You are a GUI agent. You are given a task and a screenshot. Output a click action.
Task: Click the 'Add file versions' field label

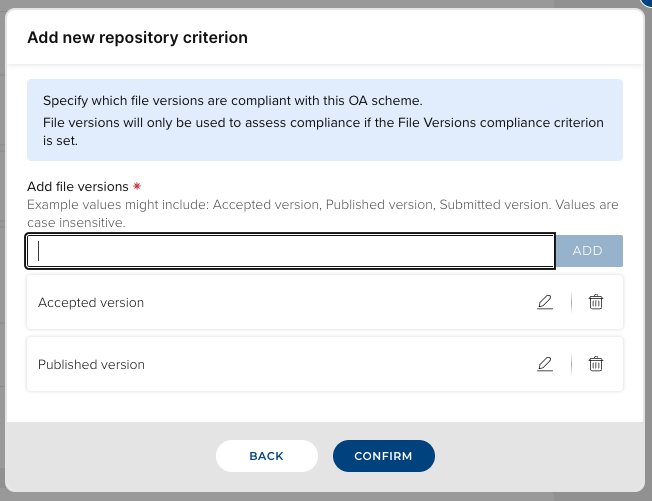[x=78, y=186]
